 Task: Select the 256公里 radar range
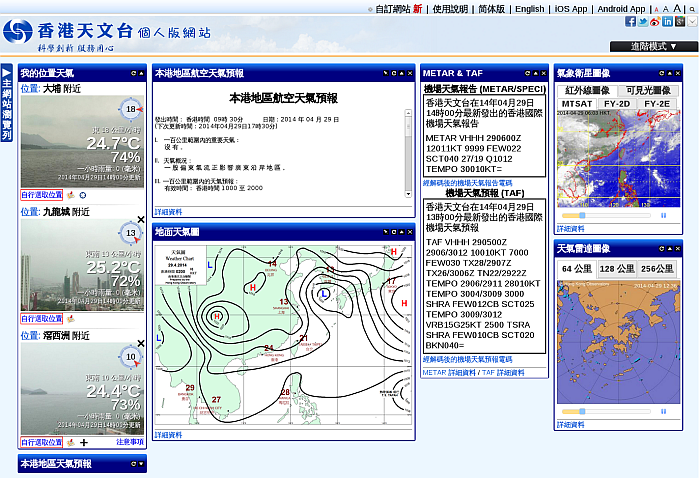click(657, 269)
